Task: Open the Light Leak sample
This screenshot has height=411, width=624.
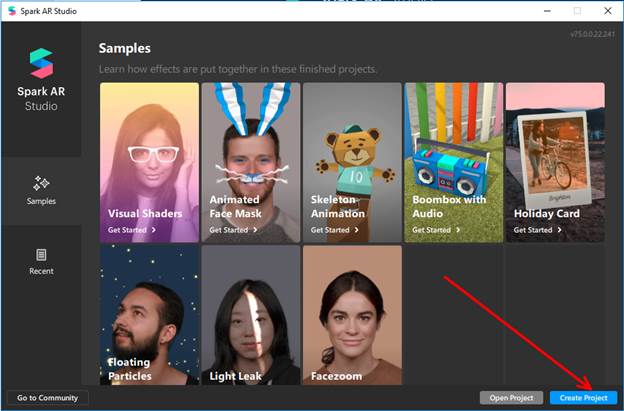Action: 251,315
